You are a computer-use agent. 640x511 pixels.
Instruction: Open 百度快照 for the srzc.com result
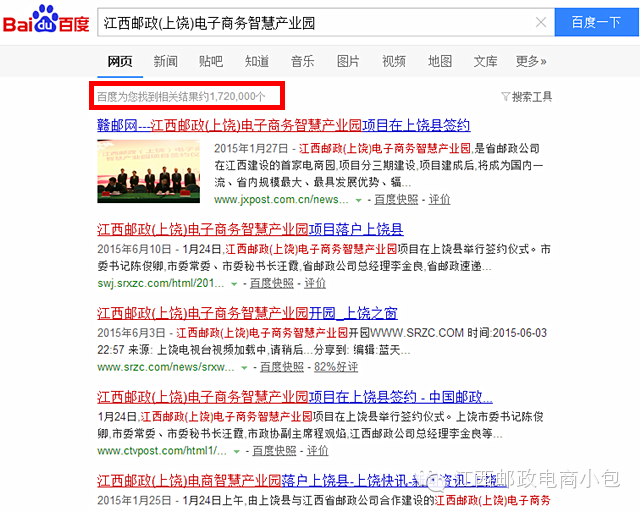[x=282, y=367]
